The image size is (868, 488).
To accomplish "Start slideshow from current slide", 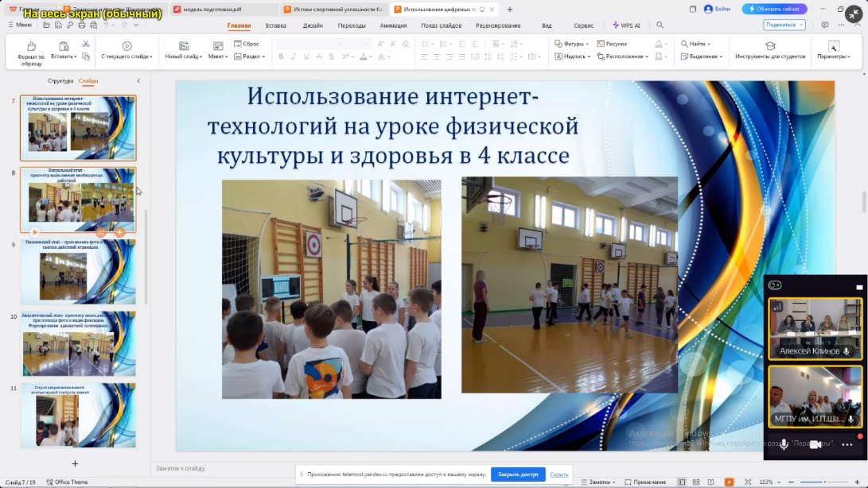I will [127, 46].
